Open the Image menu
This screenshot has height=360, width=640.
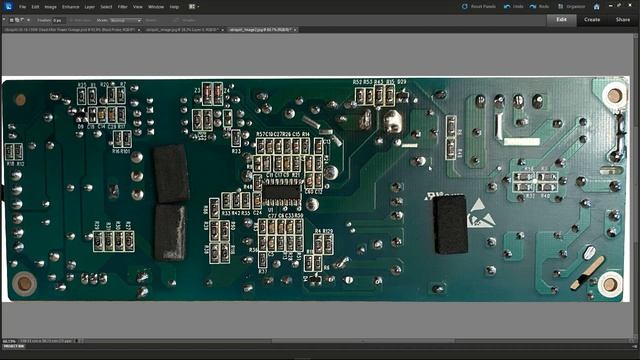click(x=50, y=7)
